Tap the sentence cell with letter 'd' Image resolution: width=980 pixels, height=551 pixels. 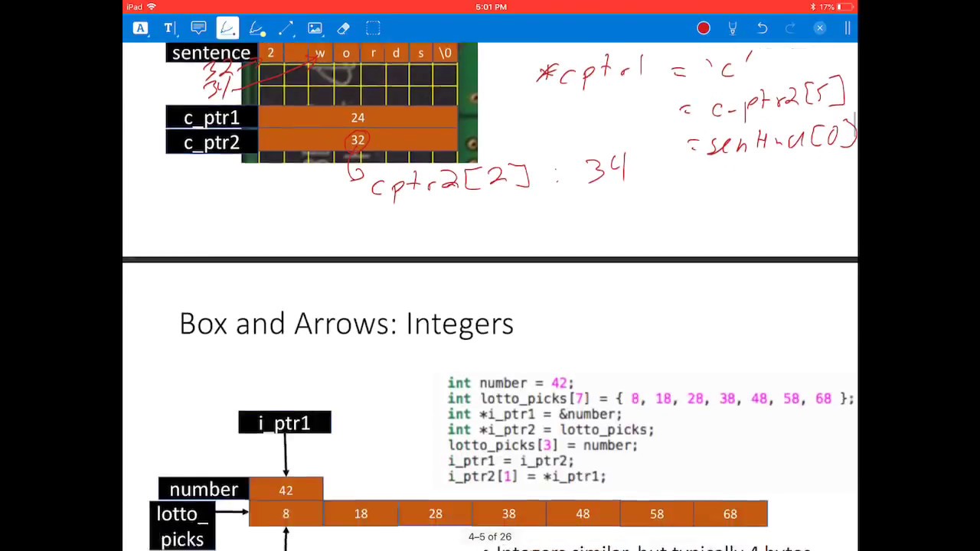(x=396, y=53)
